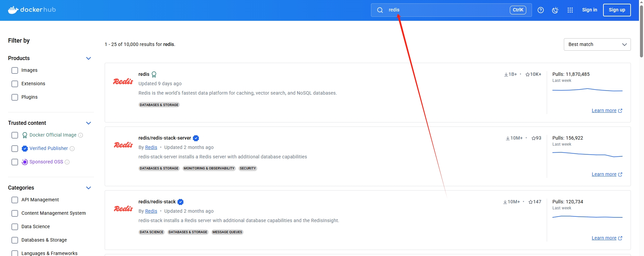Viewport: 644px width, 256px height.
Task: Click Learn more in the redis card
Action: point(607,110)
